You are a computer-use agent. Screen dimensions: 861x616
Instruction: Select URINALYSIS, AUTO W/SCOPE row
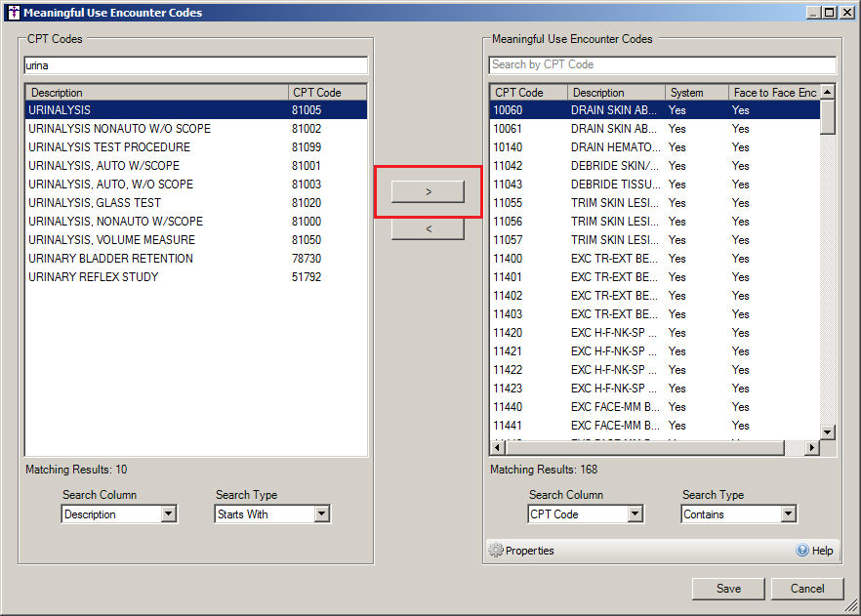pos(196,166)
